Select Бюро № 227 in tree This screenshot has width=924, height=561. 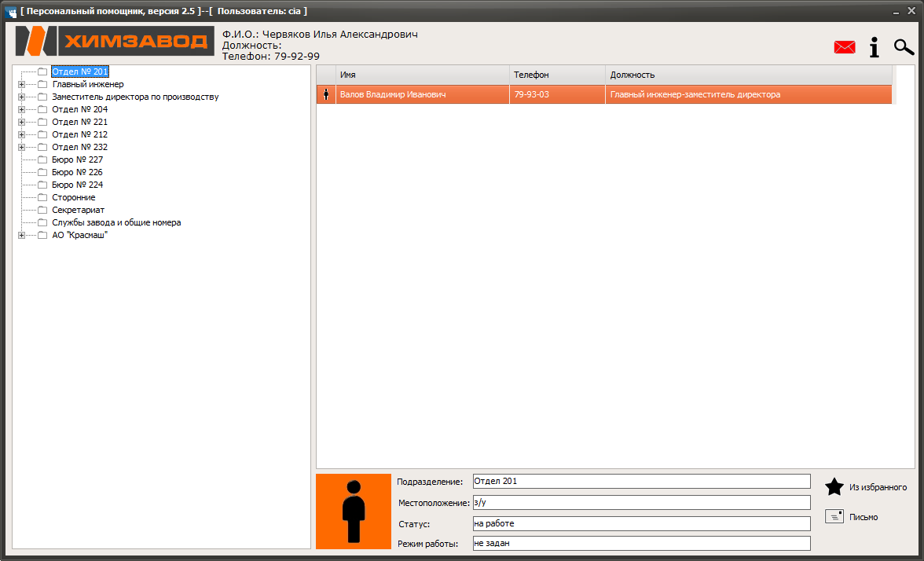[x=77, y=159]
